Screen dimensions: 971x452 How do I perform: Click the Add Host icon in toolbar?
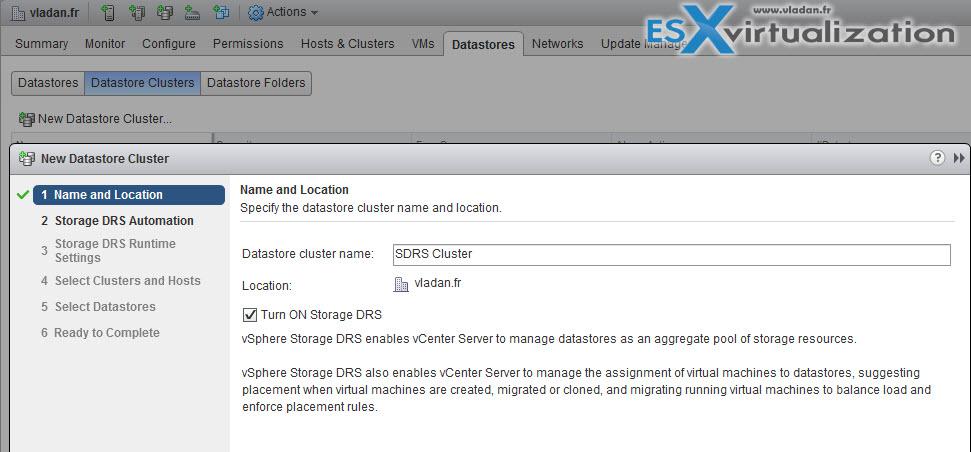(108, 12)
